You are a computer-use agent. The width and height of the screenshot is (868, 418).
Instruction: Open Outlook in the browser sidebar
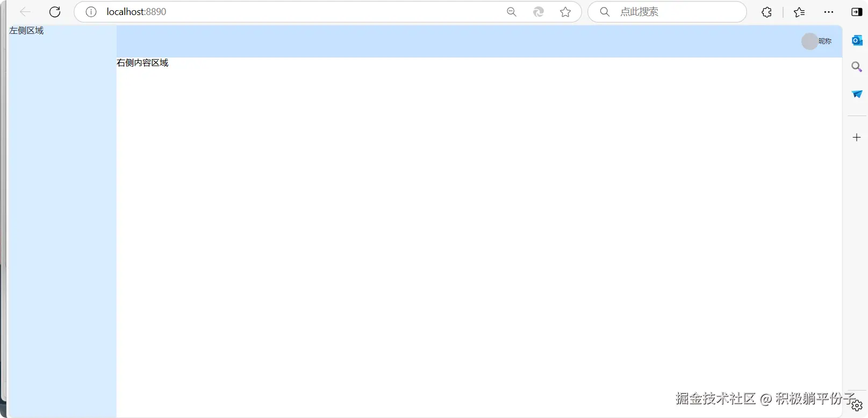tap(857, 40)
